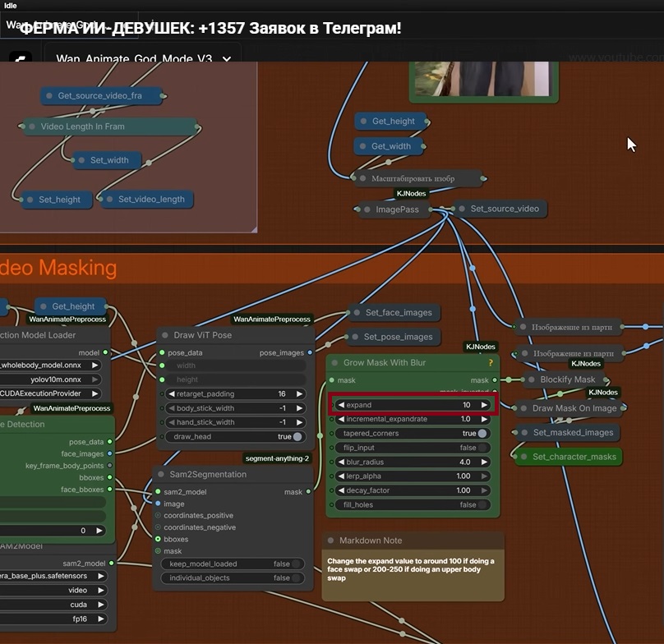Viewport: 664px width, 644px height.
Task: Increase body_stick_width using its right arrow
Action: point(299,408)
